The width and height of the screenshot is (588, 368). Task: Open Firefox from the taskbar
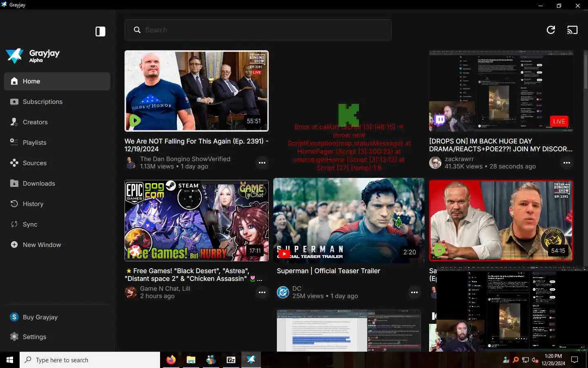(x=171, y=360)
